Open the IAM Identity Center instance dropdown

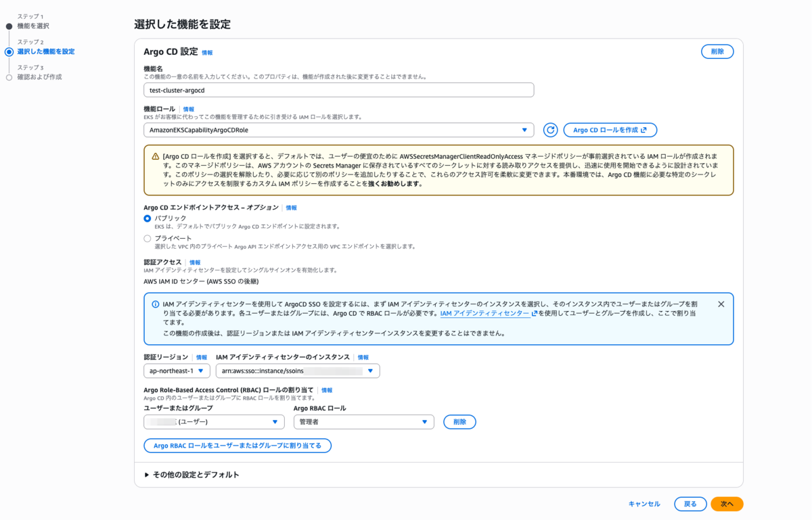tap(298, 371)
